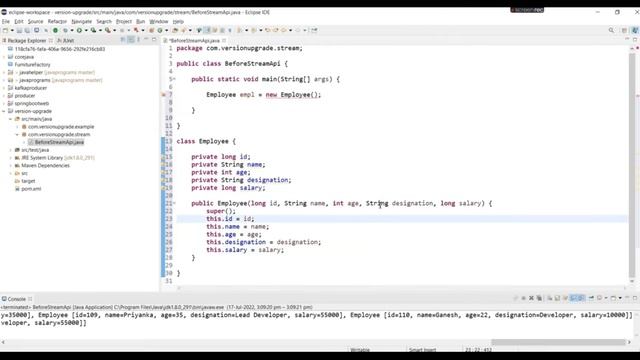
Task: Toggle Word Wrap in Console toolbar
Action: pos(565,298)
